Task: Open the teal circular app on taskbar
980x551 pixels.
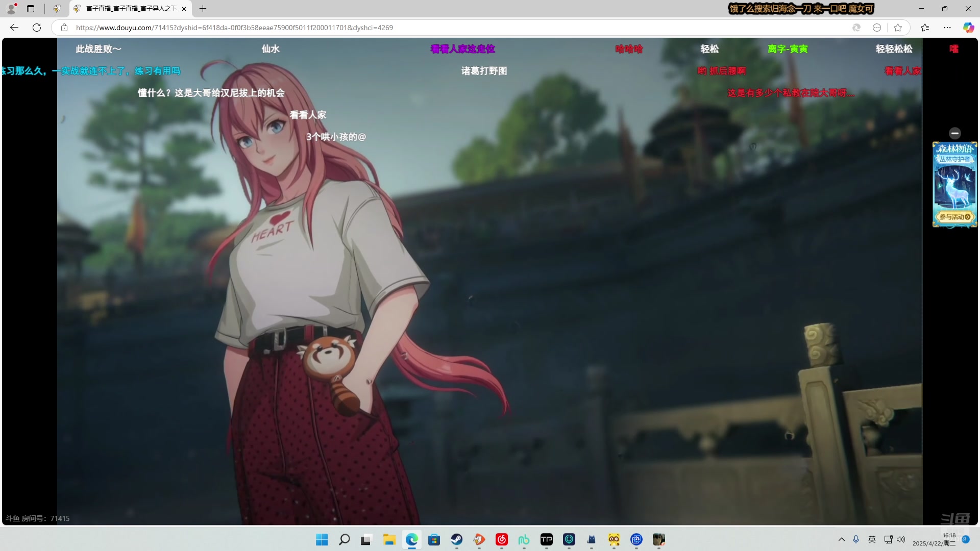Action: coord(569,539)
